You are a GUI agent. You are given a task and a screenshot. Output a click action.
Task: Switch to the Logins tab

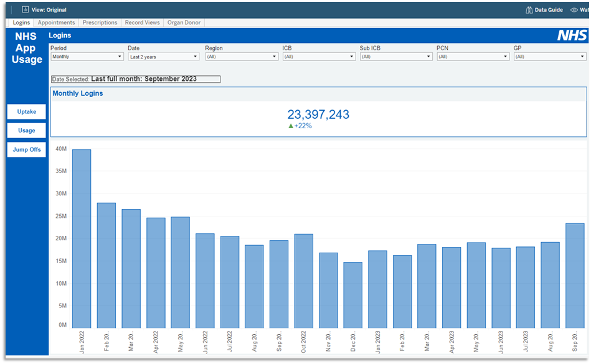click(x=21, y=22)
